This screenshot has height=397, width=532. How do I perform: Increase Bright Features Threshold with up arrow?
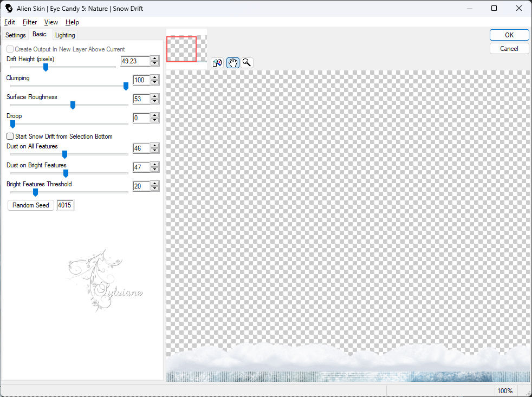(x=155, y=184)
